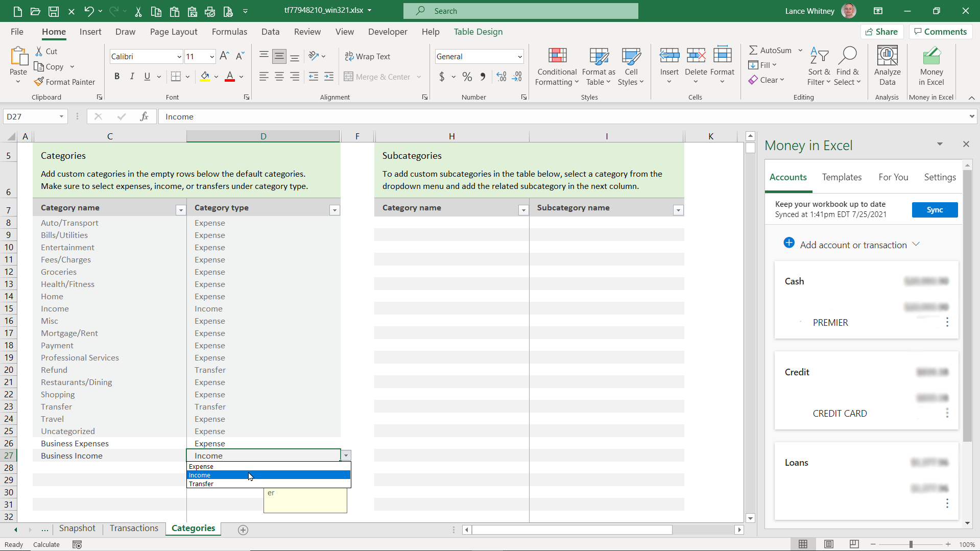The image size is (980, 551).
Task: Click the zoom slider handle
Action: point(911,544)
